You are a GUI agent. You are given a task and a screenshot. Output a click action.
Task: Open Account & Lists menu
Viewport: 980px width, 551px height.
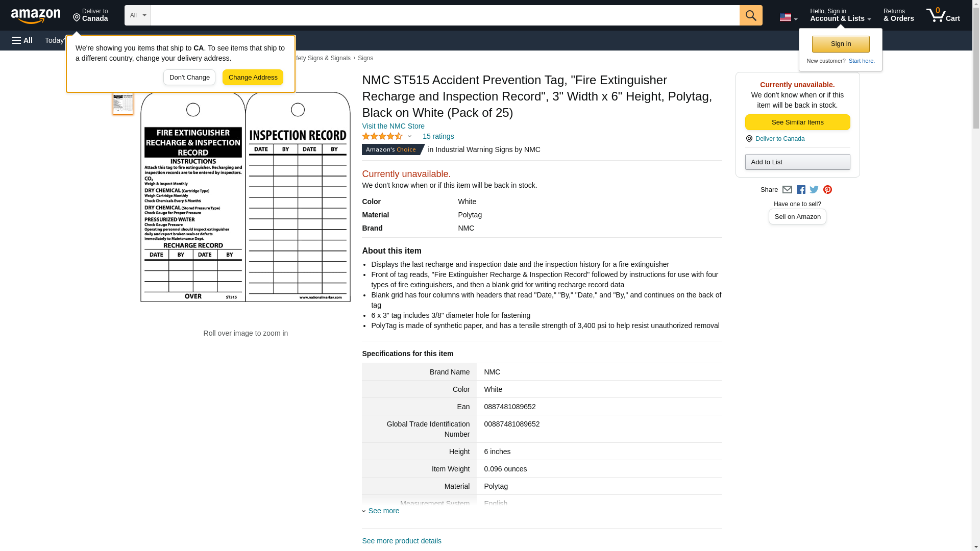tap(840, 15)
